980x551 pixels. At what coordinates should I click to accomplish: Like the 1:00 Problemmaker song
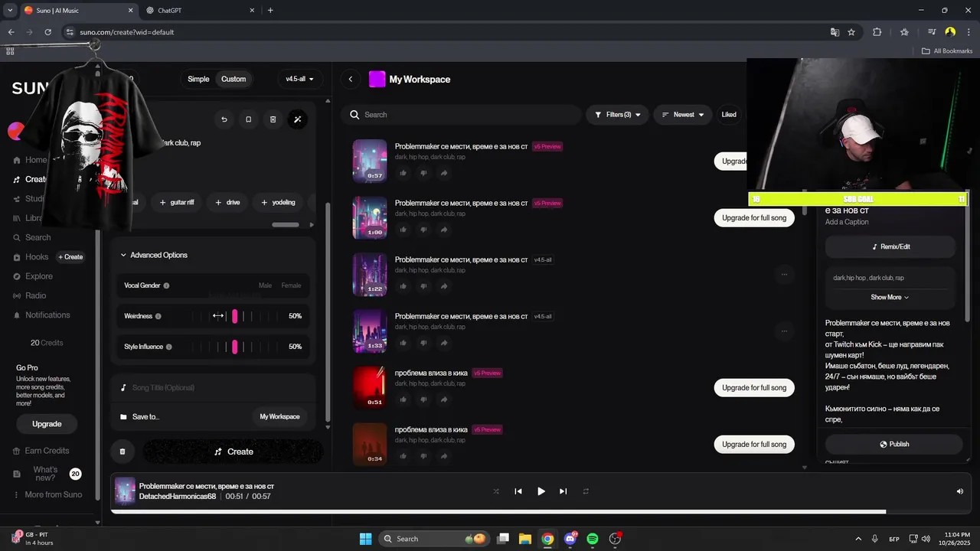coord(403,230)
